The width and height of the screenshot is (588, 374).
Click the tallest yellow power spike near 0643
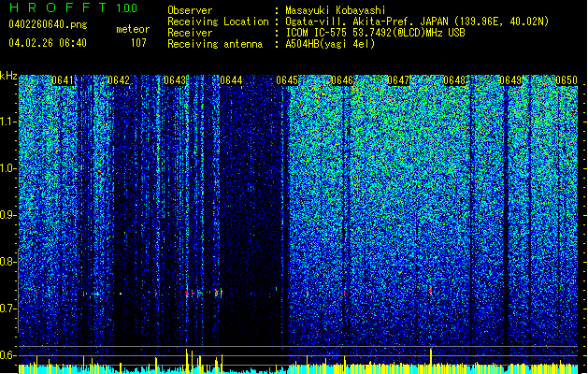coord(186,361)
